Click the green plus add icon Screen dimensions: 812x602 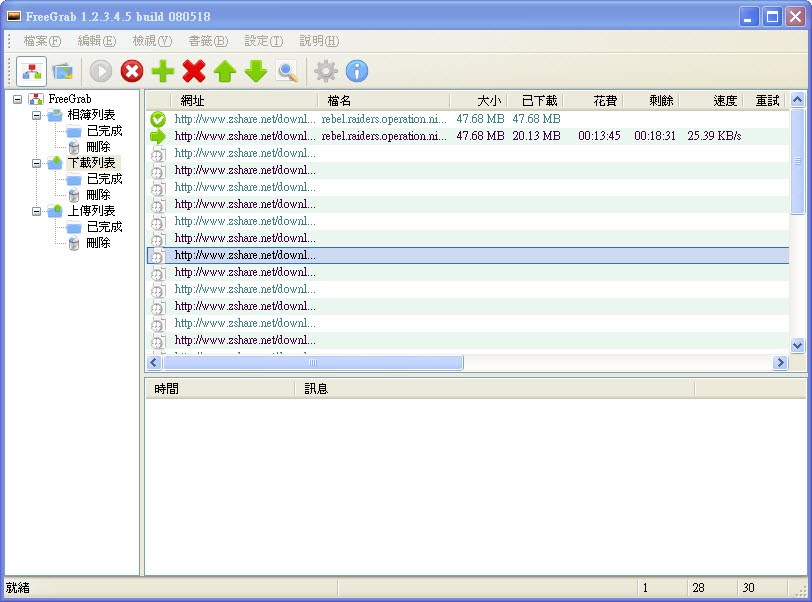(x=163, y=71)
